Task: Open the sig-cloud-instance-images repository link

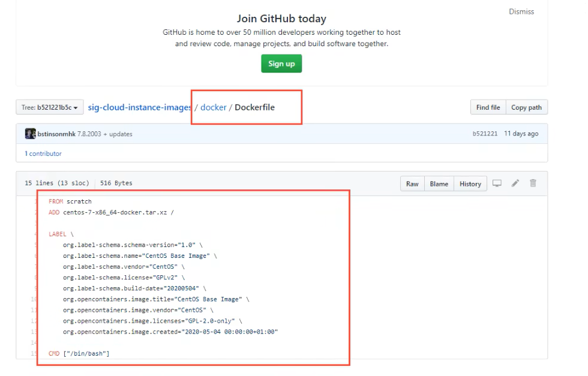Action: point(140,107)
